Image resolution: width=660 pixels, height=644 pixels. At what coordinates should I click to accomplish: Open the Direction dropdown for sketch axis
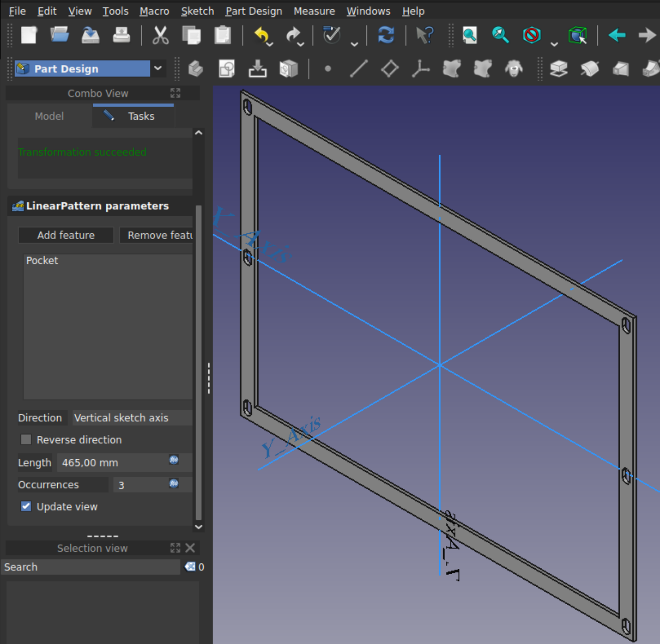coord(132,418)
